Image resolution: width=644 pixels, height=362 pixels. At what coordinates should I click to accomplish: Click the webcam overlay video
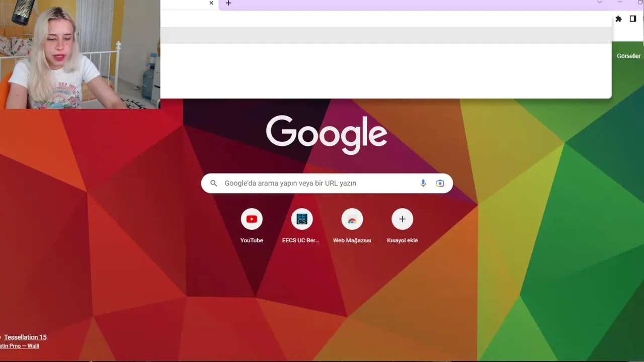[x=80, y=54]
